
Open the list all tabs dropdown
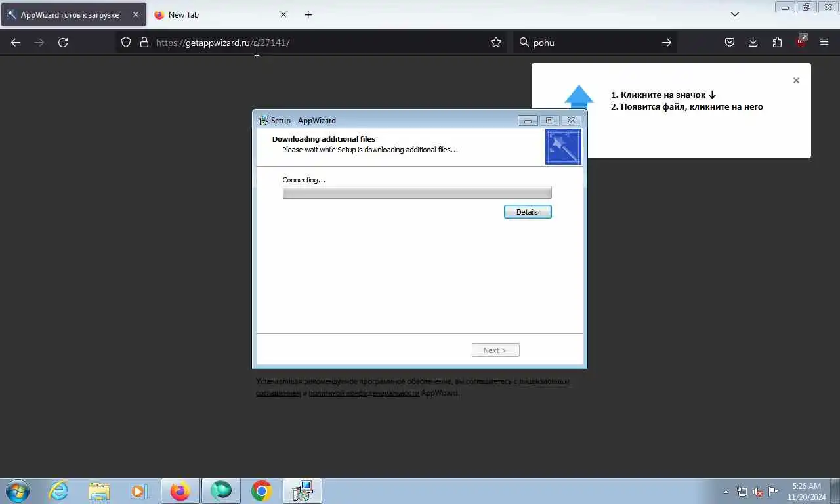point(735,14)
